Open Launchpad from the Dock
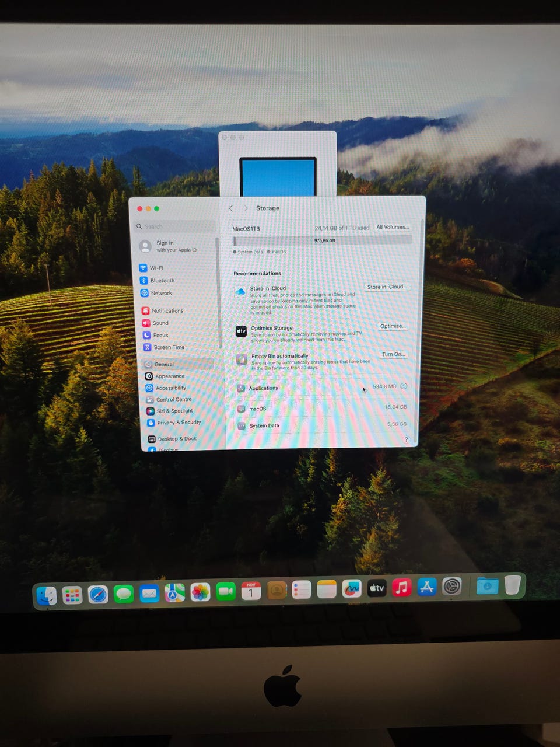560x747 pixels. [72, 595]
